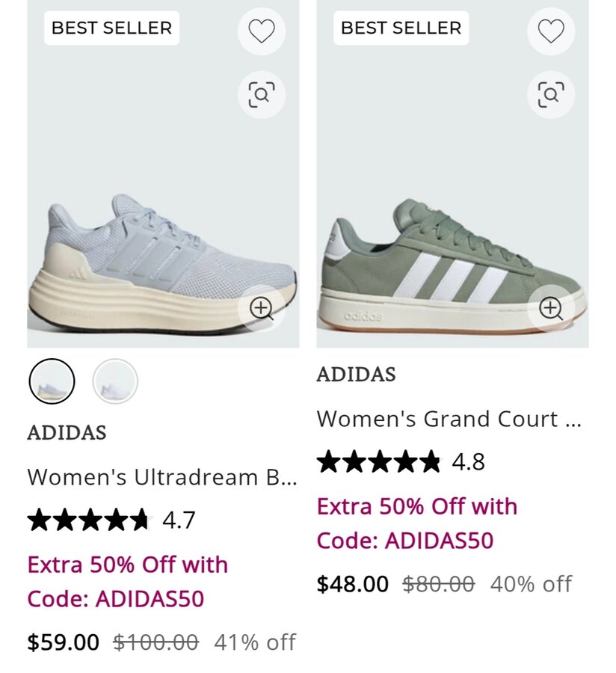Select the white color swatch
Image resolution: width=616 pixels, height=673 pixels.
coord(115,381)
